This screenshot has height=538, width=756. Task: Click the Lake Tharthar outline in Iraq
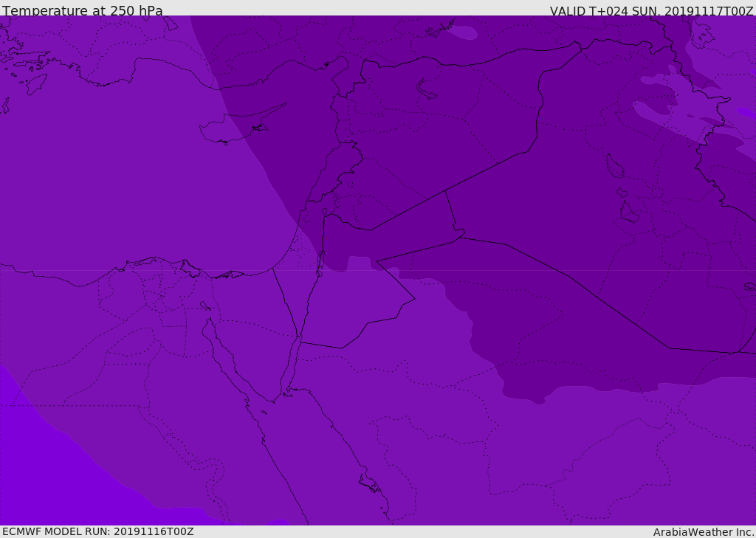[614, 167]
